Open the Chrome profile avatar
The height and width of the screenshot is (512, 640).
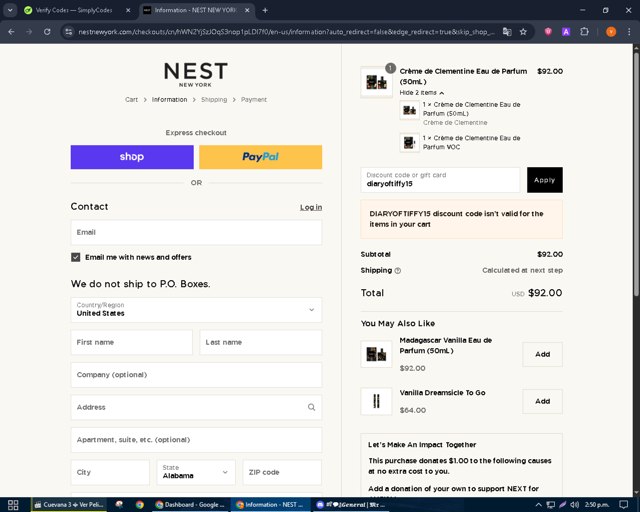[x=611, y=31]
